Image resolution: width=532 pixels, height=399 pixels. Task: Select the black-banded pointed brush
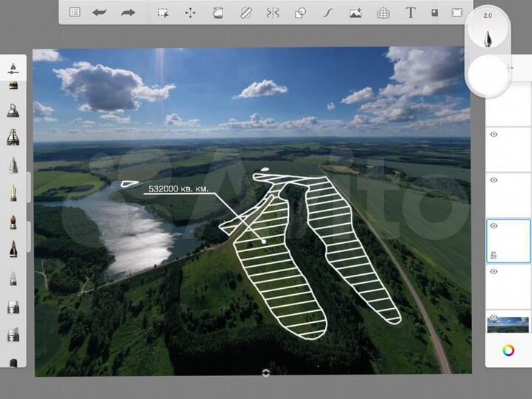click(13, 249)
